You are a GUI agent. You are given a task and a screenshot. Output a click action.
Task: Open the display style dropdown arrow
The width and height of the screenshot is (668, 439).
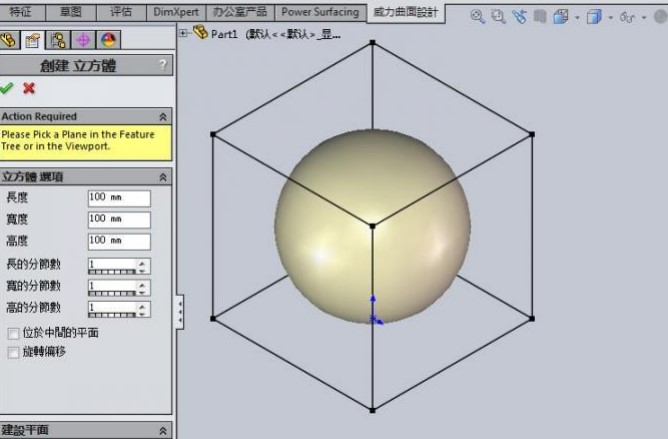[609, 17]
